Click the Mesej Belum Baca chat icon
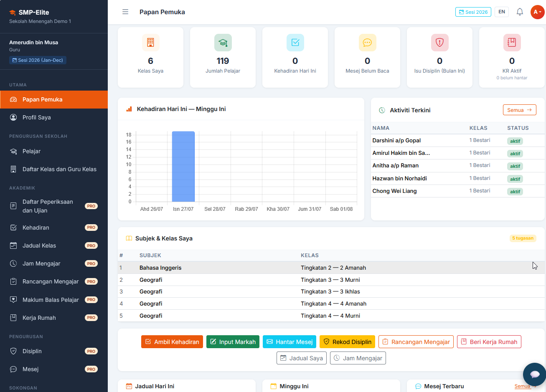The image size is (546, 392). click(x=368, y=43)
